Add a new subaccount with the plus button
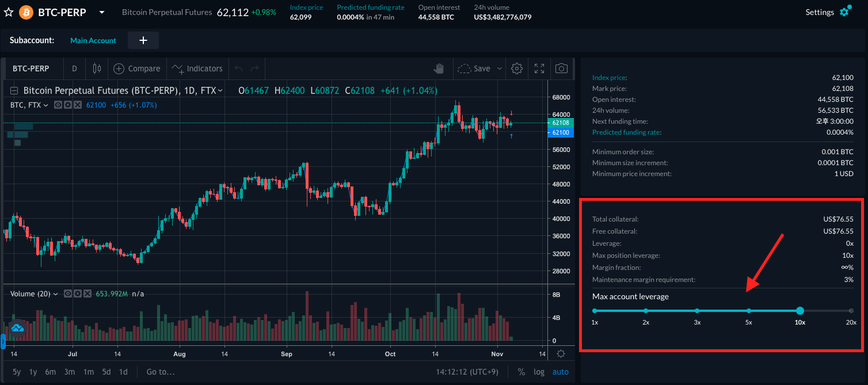The image size is (868, 385). 143,40
